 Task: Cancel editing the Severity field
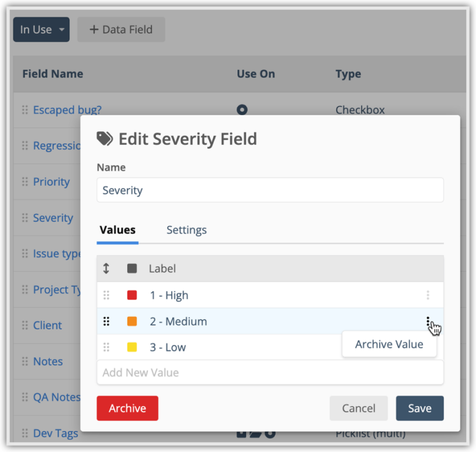click(x=359, y=408)
